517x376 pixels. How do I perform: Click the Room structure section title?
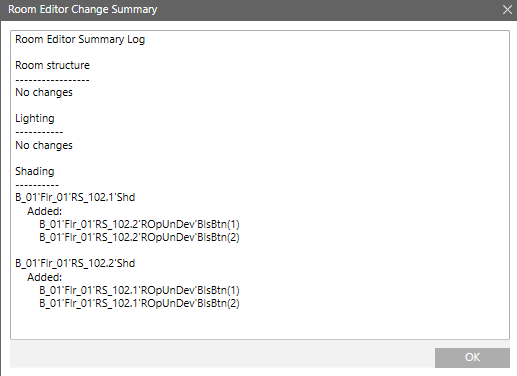click(52, 65)
